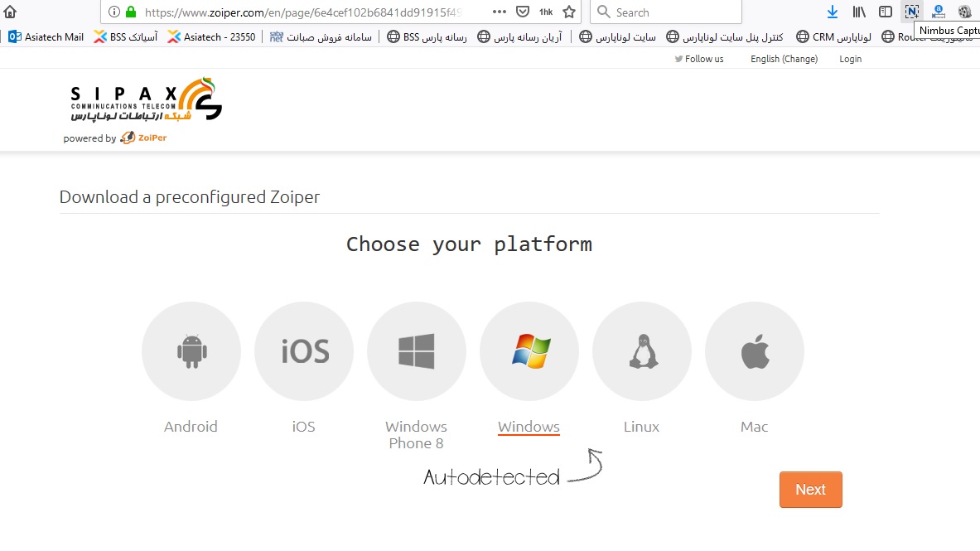Image resolution: width=980 pixels, height=551 pixels.
Task: Select the Mac apple icon
Action: coord(755,350)
